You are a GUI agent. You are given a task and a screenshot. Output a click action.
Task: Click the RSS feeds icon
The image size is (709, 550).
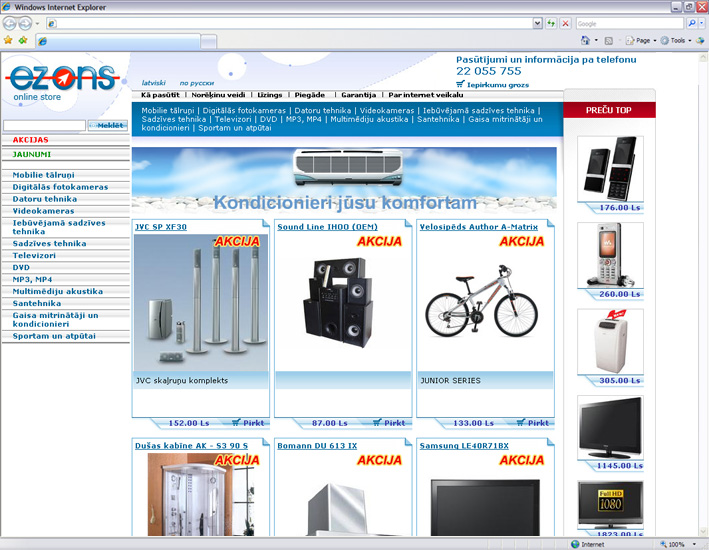609,41
